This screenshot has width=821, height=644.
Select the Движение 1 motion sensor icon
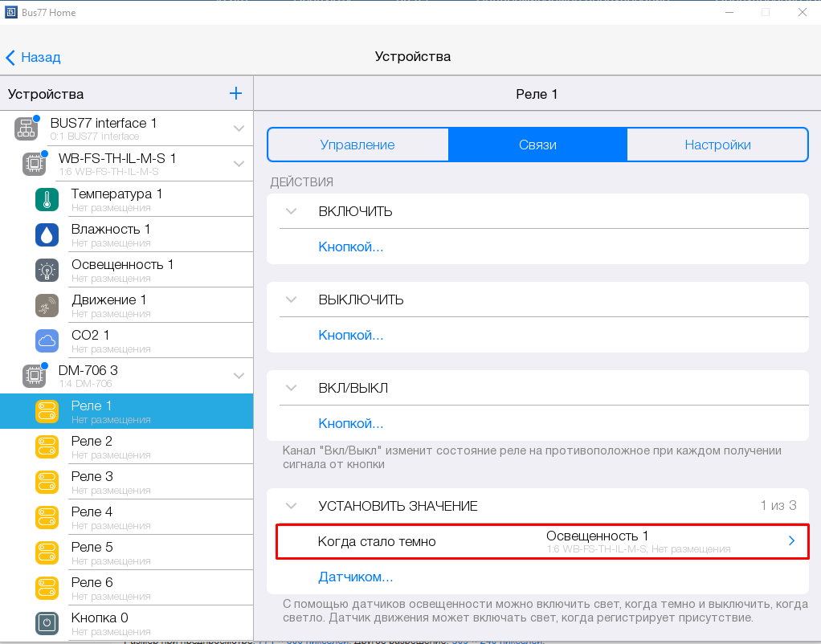47,305
